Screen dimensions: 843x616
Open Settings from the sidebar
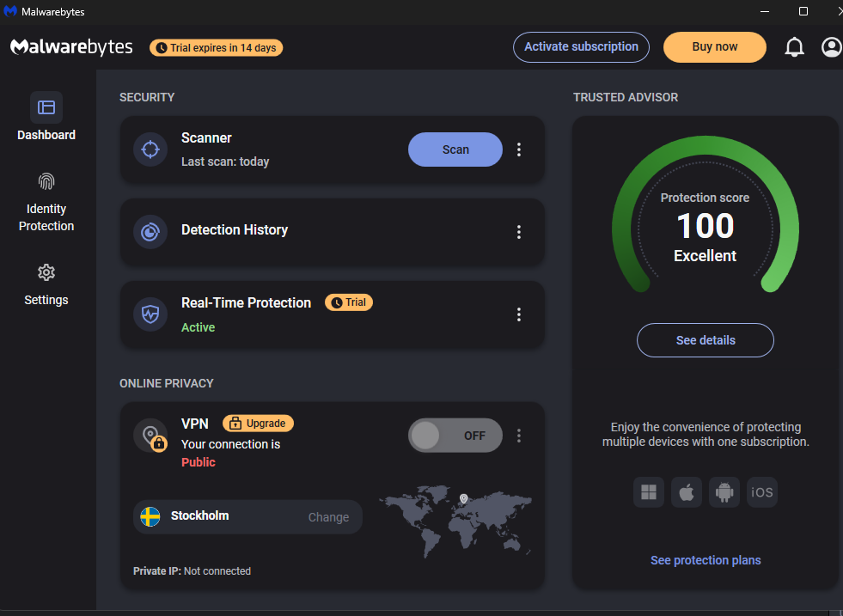[46, 285]
